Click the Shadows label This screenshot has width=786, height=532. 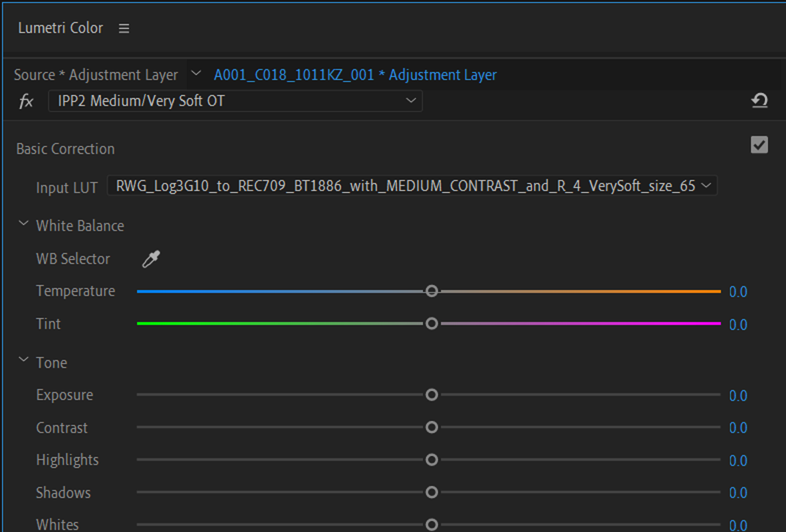coord(64,493)
